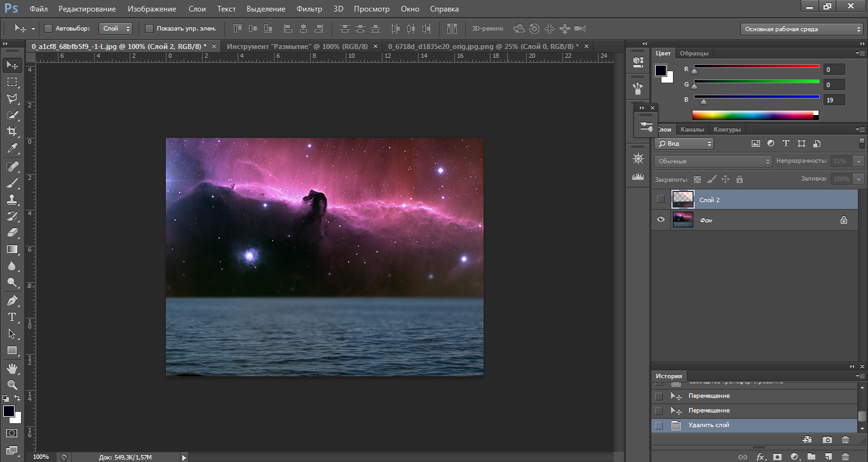Switch to the Образцы tab
868x462 pixels.
[693, 53]
